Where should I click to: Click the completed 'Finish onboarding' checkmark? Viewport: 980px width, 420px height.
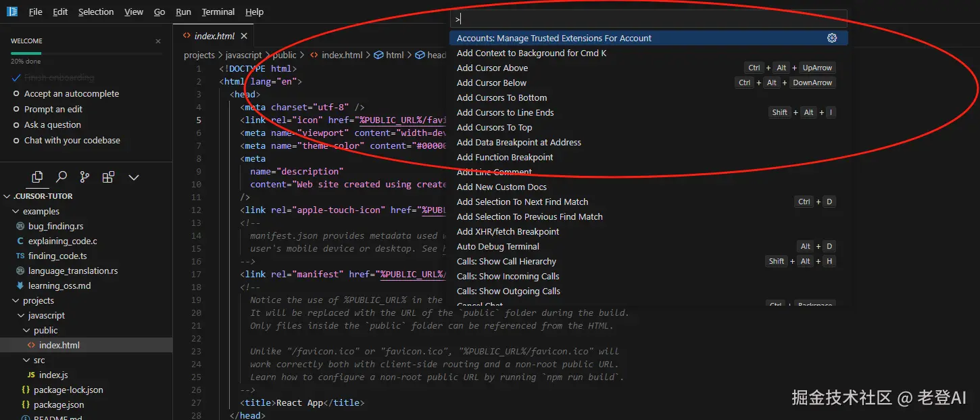[x=16, y=78]
